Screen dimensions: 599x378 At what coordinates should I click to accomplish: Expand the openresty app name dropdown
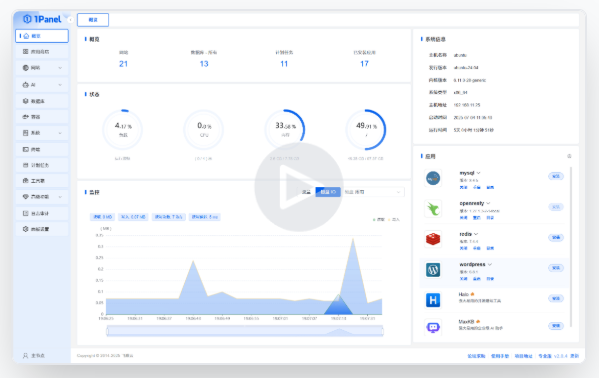point(488,203)
